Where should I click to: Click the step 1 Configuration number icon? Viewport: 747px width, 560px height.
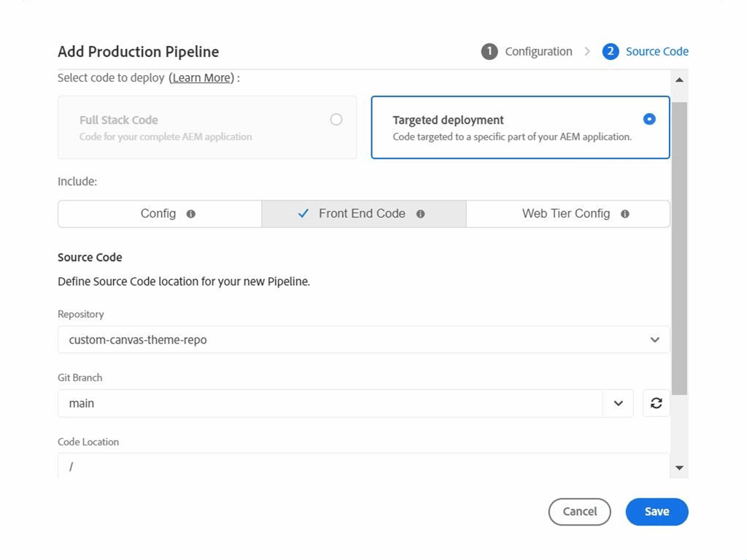pos(489,52)
